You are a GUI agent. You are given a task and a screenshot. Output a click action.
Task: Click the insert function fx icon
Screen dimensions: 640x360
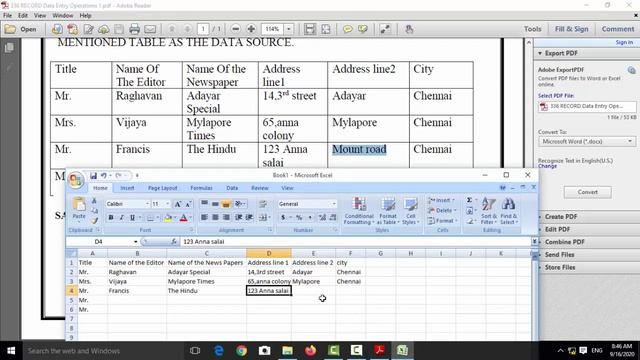pyautogui.click(x=174, y=242)
